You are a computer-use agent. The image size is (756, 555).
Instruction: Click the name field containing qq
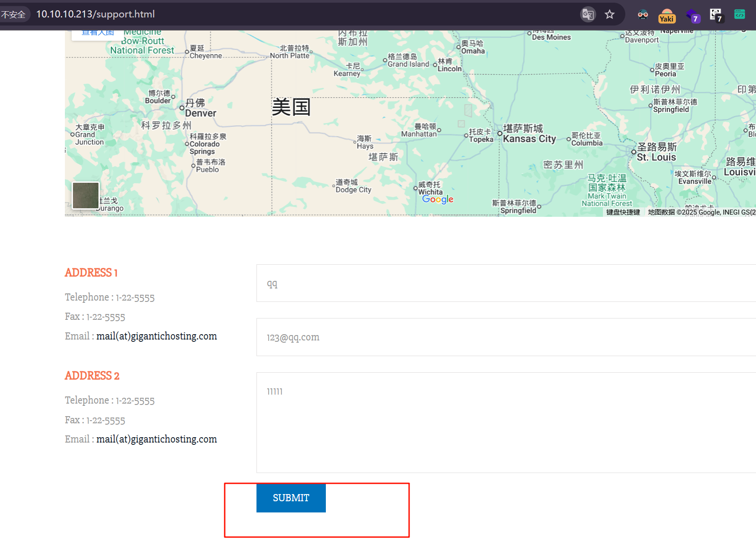coord(506,283)
